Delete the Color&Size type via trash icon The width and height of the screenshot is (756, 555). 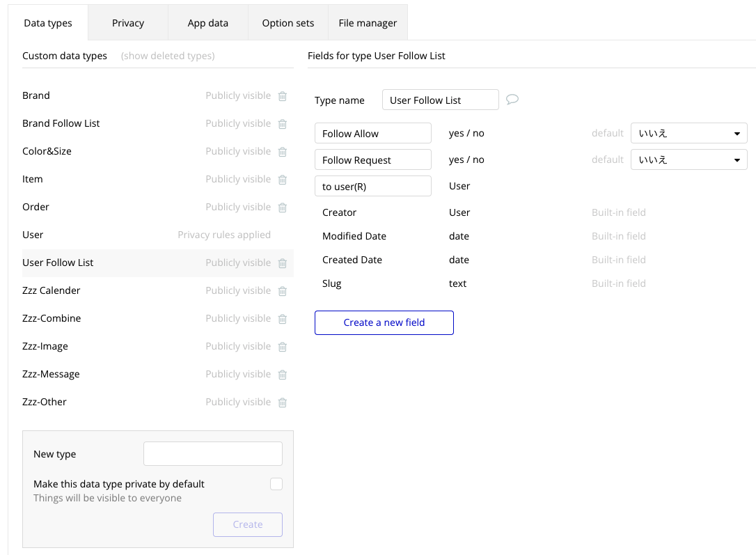click(283, 152)
